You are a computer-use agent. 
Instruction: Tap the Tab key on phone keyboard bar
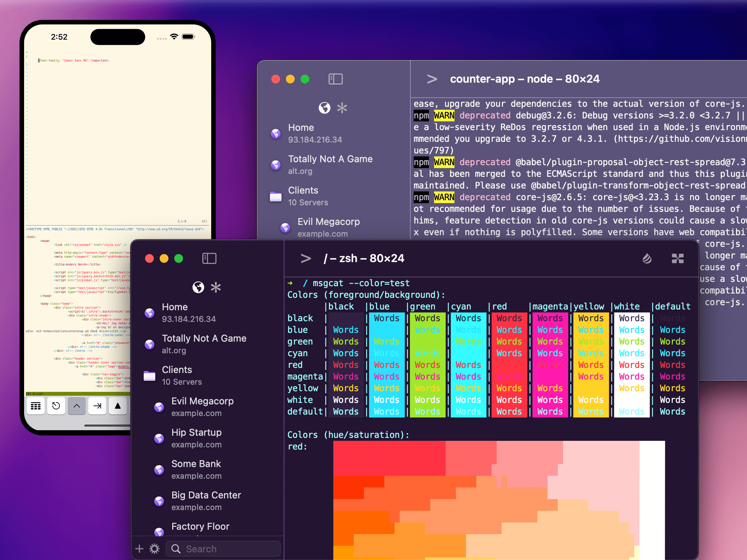tap(97, 406)
